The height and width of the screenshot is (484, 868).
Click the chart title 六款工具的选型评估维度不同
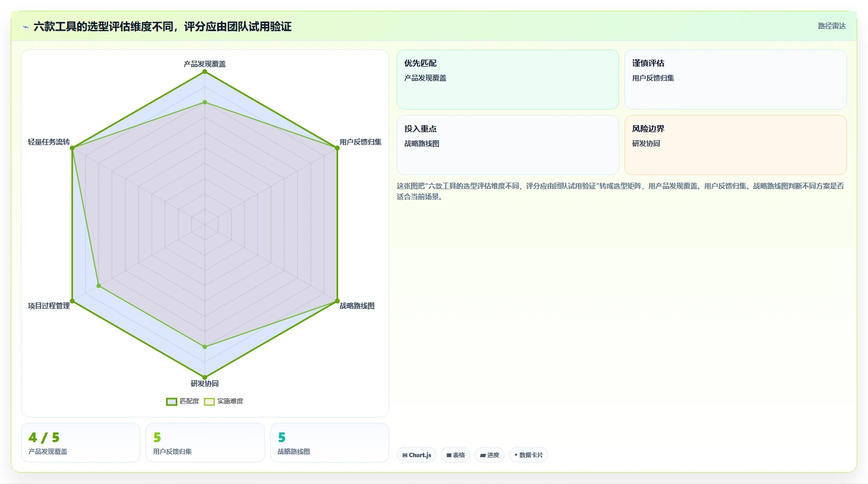pyautogui.click(x=162, y=26)
